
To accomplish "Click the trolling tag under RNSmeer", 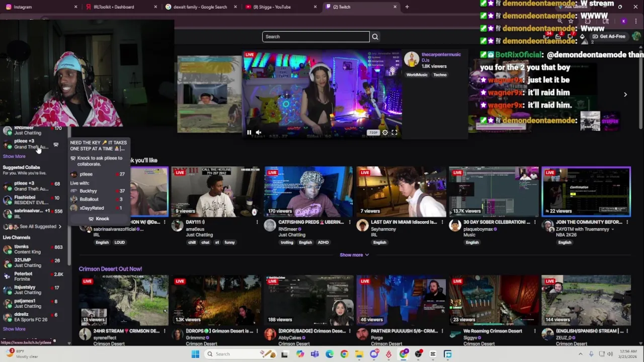I will coord(287,242).
